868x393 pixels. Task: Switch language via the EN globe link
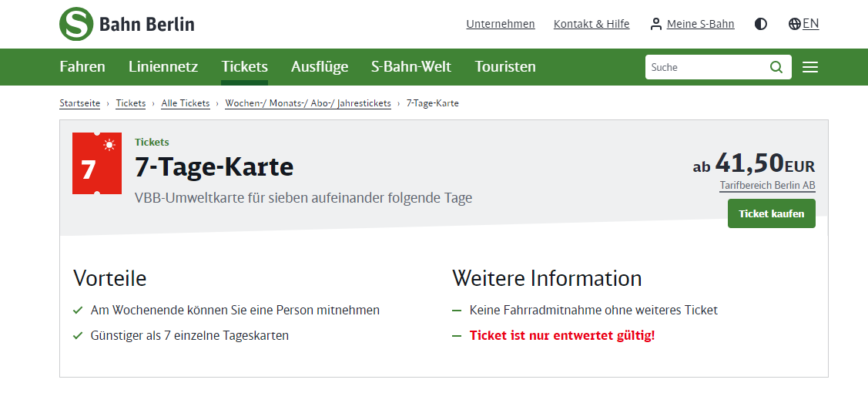[x=803, y=24]
